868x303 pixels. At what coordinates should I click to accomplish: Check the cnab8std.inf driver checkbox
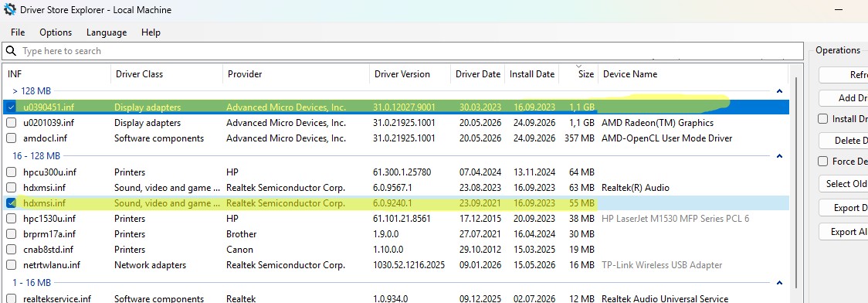pyautogui.click(x=11, y=249)
